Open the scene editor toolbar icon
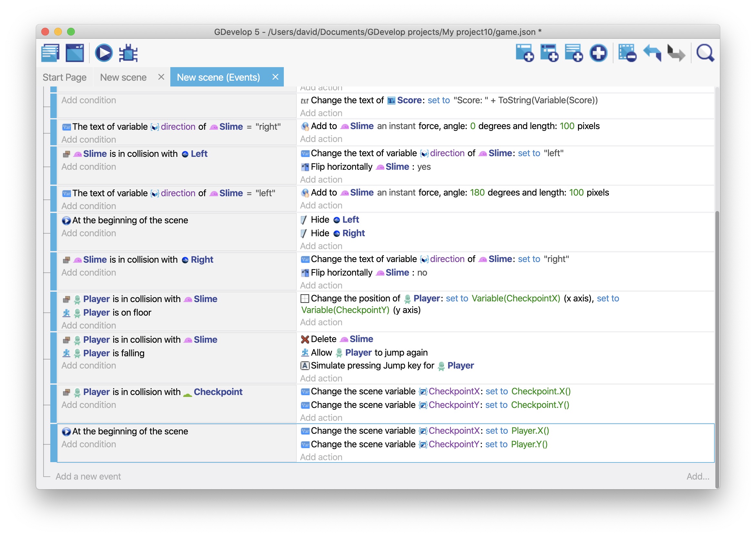The height and width of the screenshot is (537, 756). (75, 53)
